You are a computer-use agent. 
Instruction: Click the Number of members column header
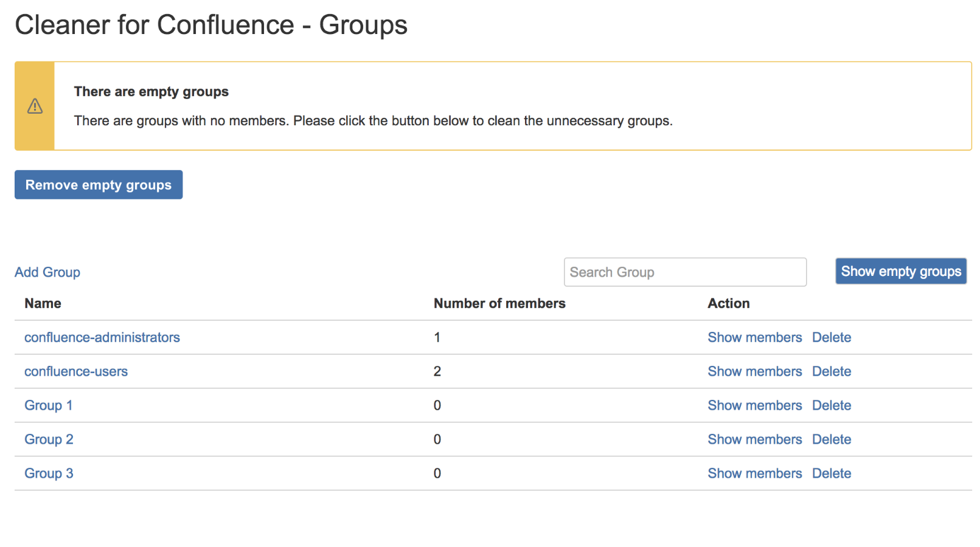499,303
